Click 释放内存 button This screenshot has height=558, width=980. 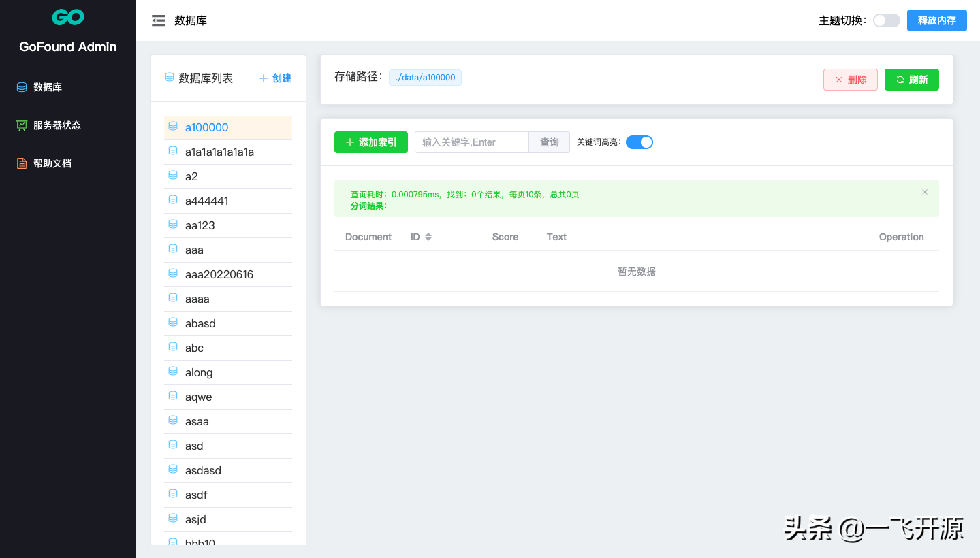coord(937,20)
